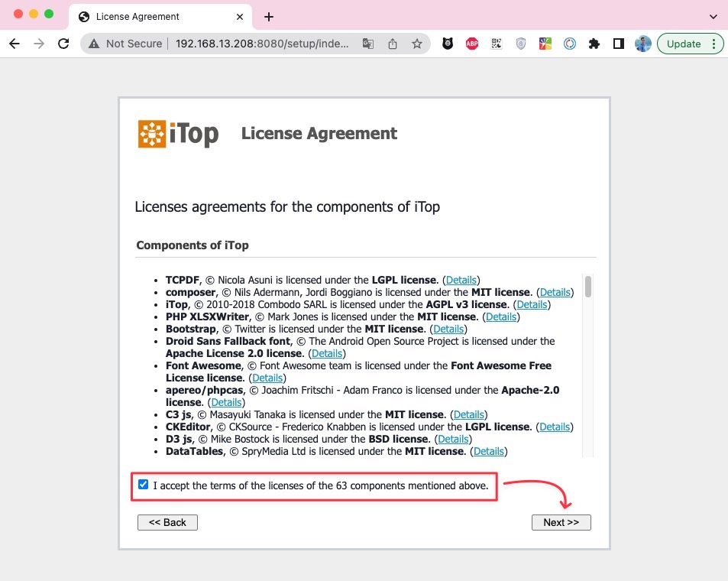This screenshot has width=728, height=581.
Task: Open a new tab with the plus
Action: click(x=269, y=17)
